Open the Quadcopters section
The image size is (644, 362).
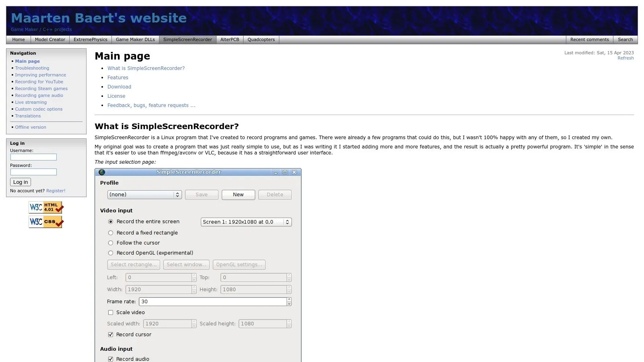(x=261, y=39)
